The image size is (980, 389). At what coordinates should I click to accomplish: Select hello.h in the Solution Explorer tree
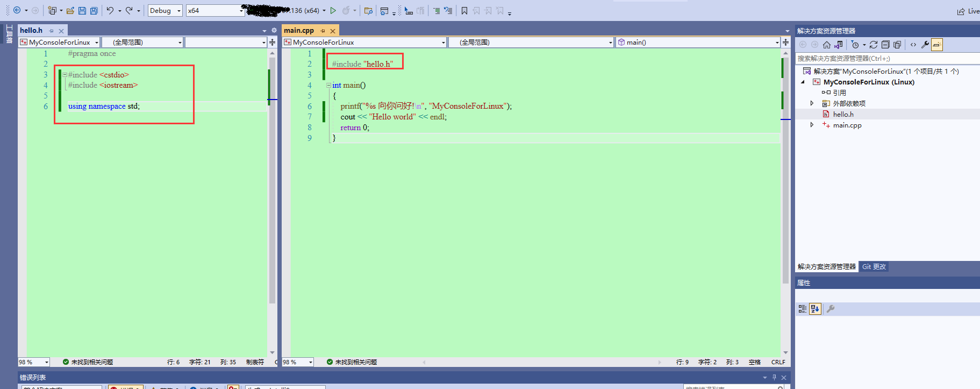[843, 114]
